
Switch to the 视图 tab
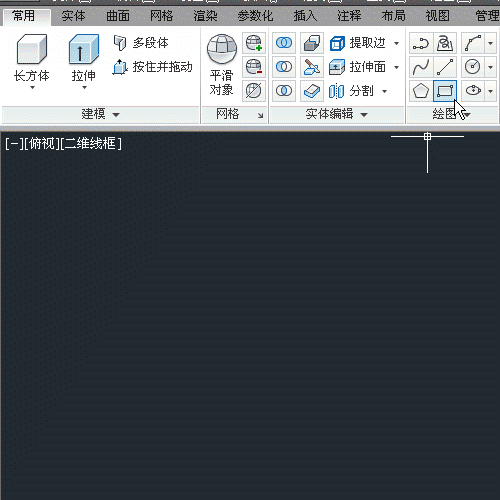438,16
